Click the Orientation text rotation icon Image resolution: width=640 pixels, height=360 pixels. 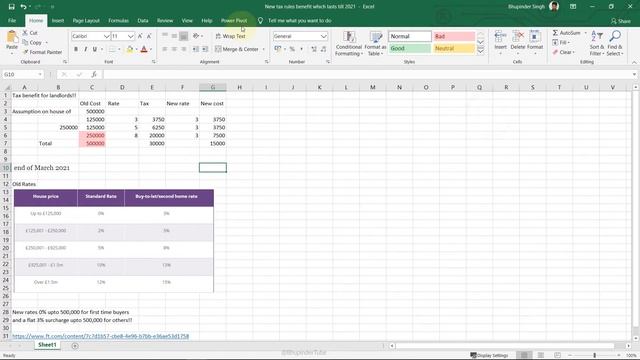coord(196,36)
